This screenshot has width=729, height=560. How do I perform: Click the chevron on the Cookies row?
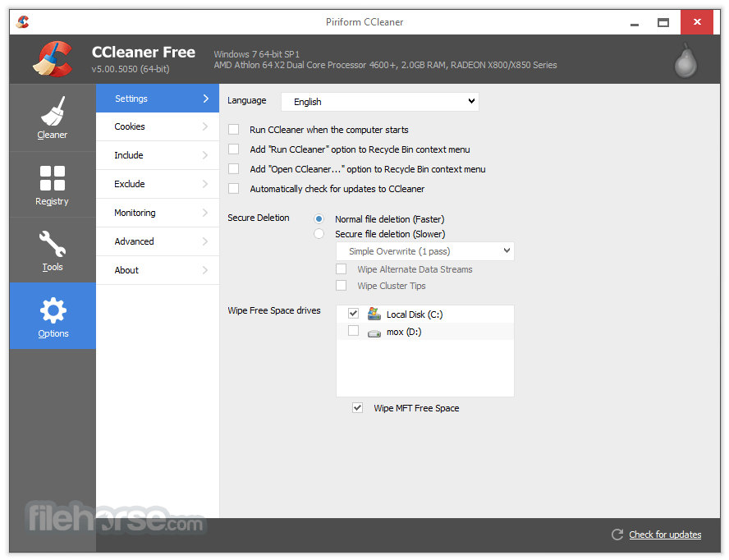coord(205,126)
